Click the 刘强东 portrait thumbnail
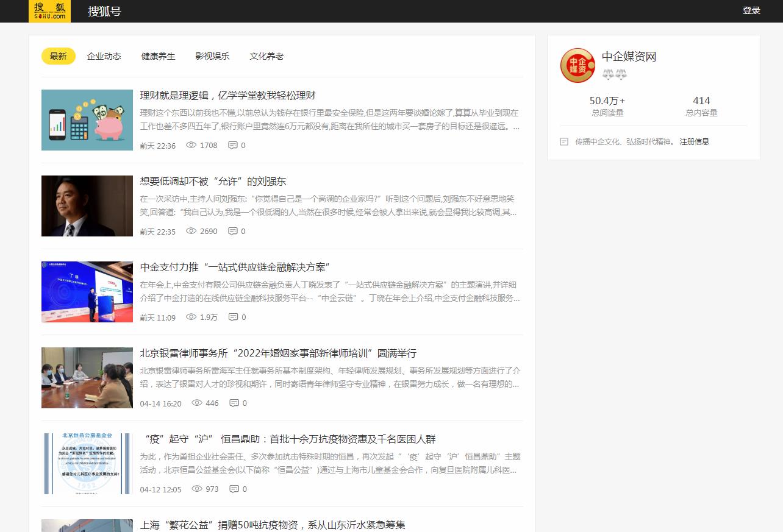This screenshot has width=783, height=532. [87, 206]
